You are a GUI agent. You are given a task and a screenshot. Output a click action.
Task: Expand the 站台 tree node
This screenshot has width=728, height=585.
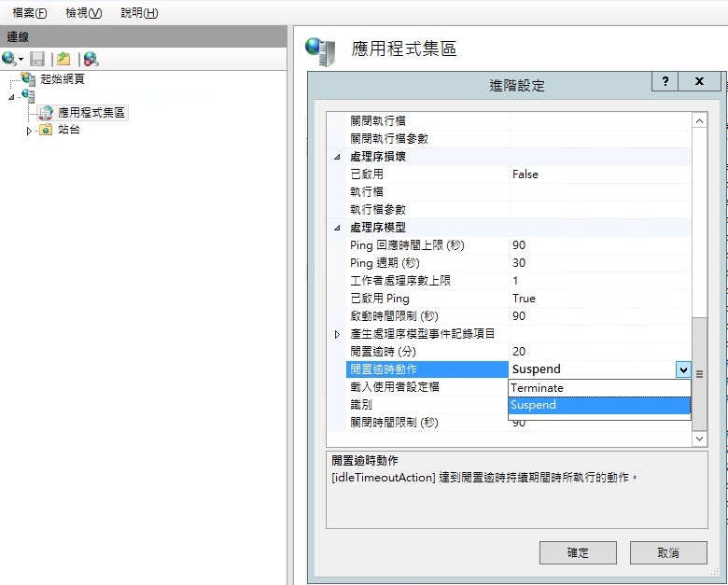[29, 131]
